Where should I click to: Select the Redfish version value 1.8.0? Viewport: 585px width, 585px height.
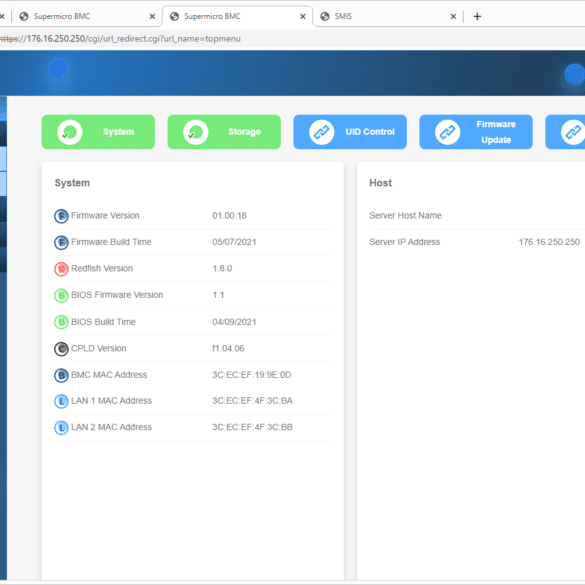(x=222, y=269)
